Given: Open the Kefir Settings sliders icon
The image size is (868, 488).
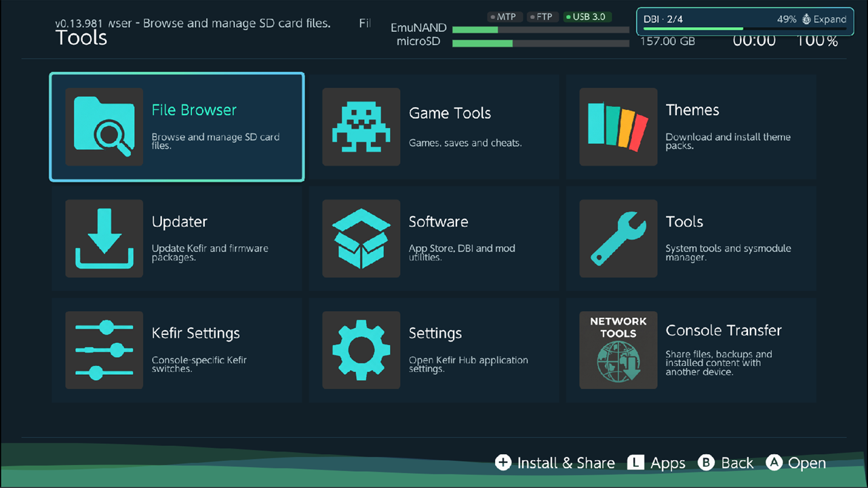Looking at the screenshot, I should [x=104, y=350].
